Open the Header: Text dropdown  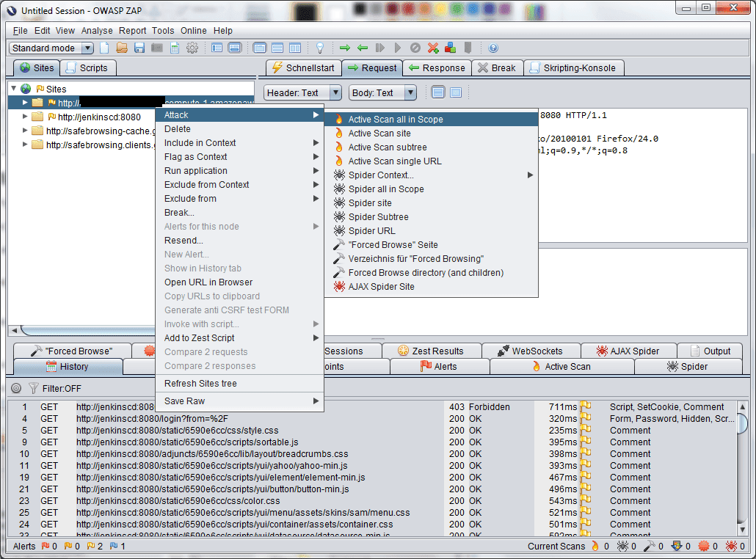[302, 92]
